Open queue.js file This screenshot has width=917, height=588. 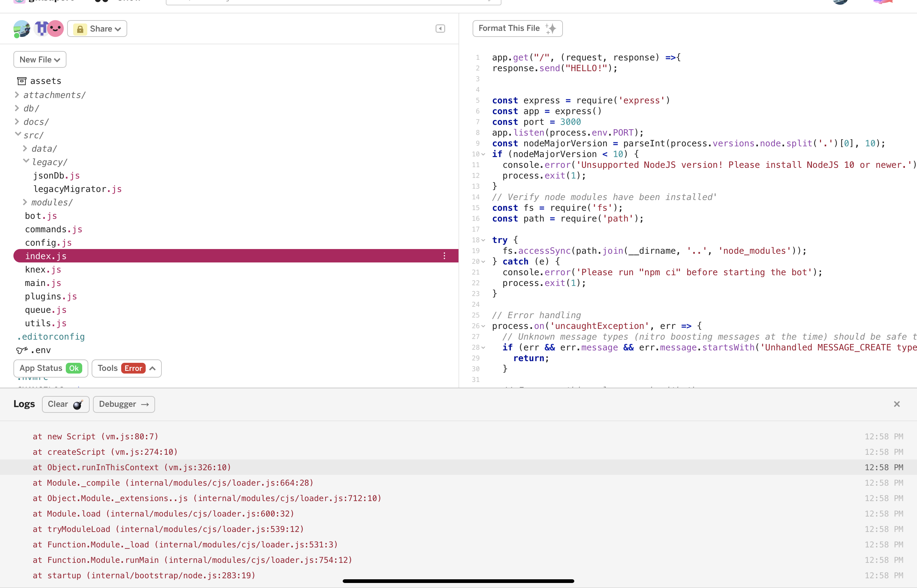pos(45,310)
